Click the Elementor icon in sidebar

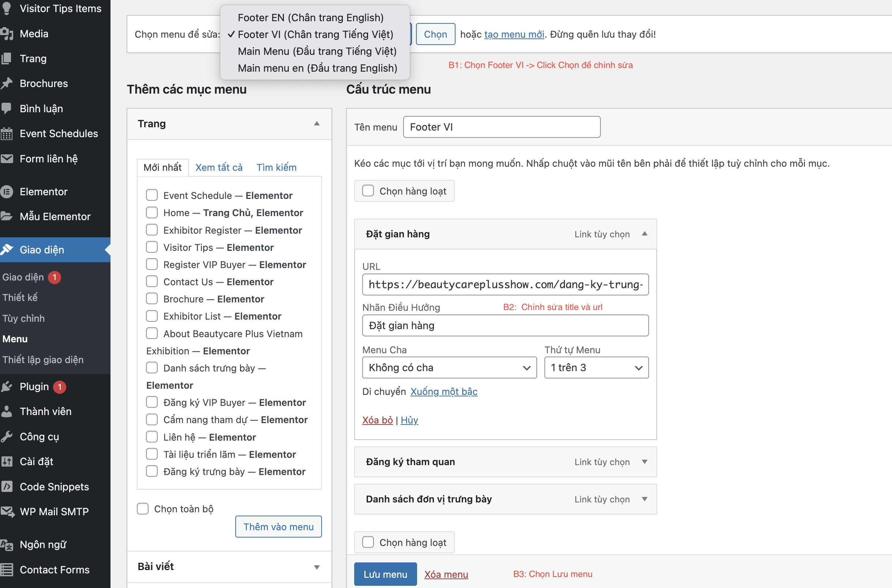click(x=7, y=192)
